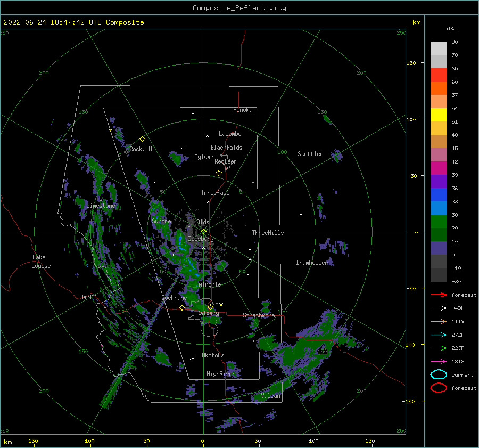
Task: Click the yellow diamond marker beside RockyMH
Action: coord(142,139)
